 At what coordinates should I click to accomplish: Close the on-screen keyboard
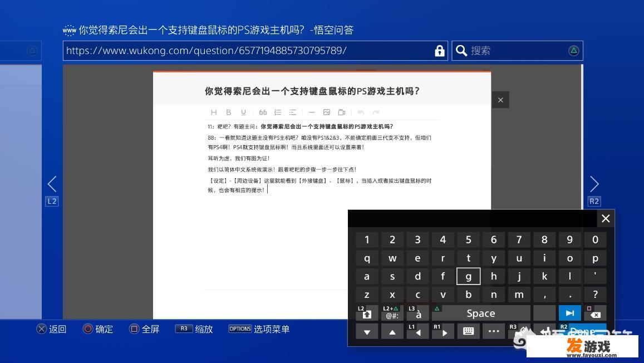click(x=606, y=218)
